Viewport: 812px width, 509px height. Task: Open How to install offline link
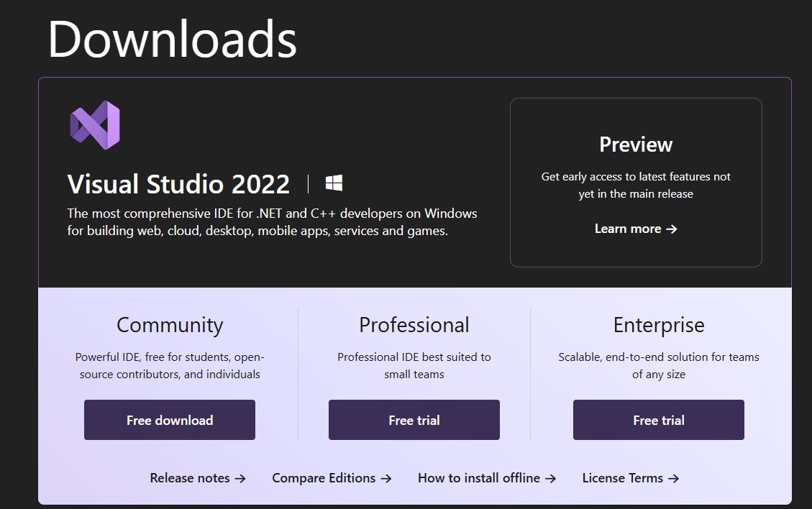coord(487,478)
